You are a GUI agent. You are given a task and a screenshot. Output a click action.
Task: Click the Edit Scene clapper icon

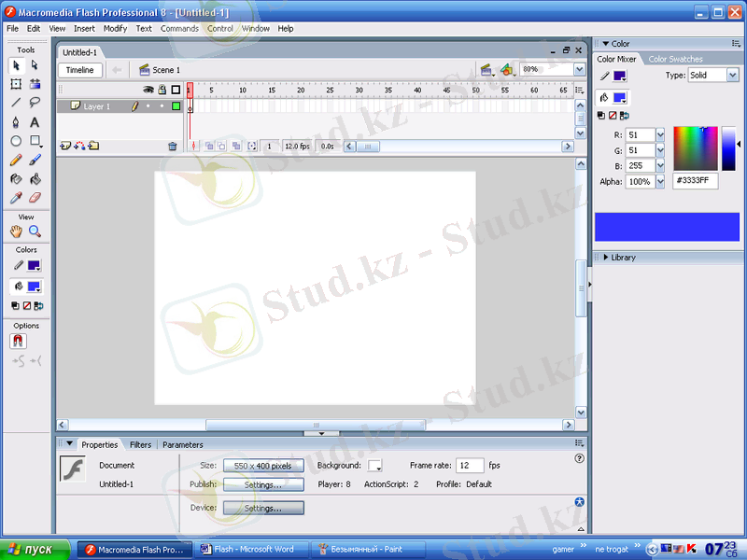pyautogui.click(x=486, y=70)
